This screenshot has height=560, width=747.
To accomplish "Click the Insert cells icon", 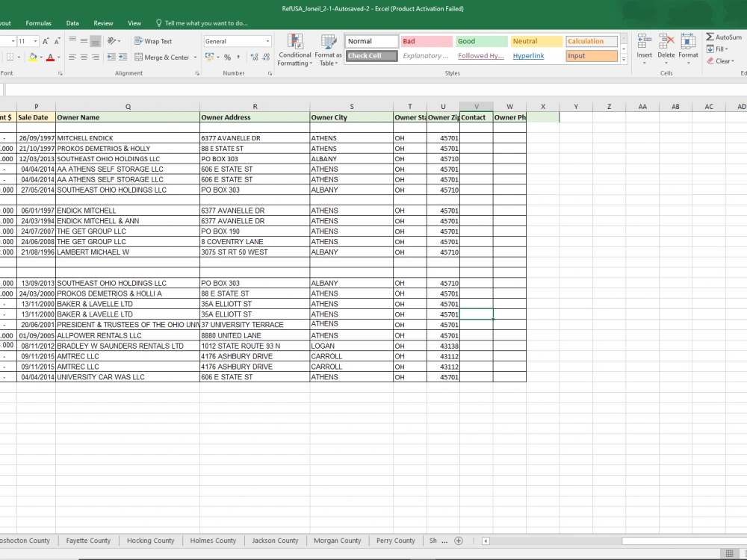I will point(644,42).
